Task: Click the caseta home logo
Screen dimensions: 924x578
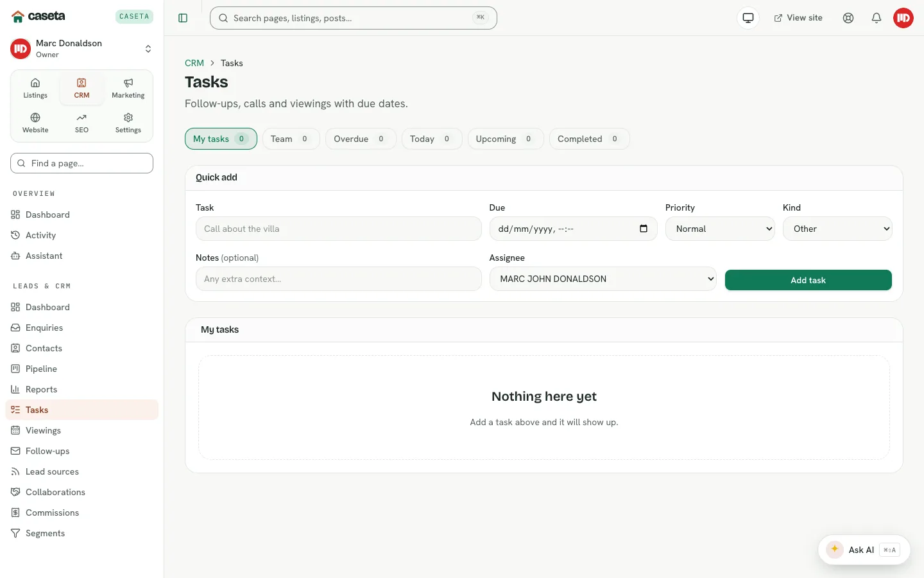Action: [x=38, y=16]
